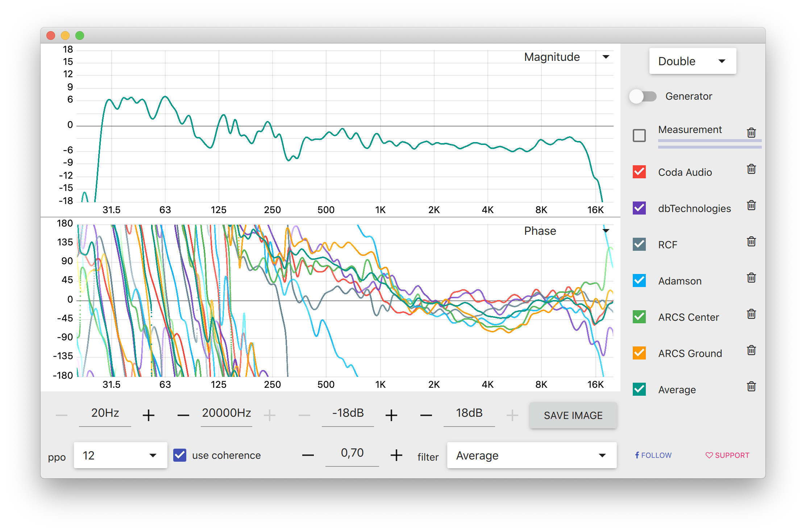Toggle the Generator switch on

(x=643, y=96)
